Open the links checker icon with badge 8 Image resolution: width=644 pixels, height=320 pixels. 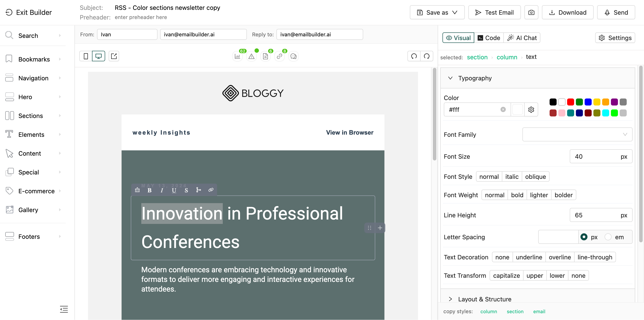[x=280, y=56]
